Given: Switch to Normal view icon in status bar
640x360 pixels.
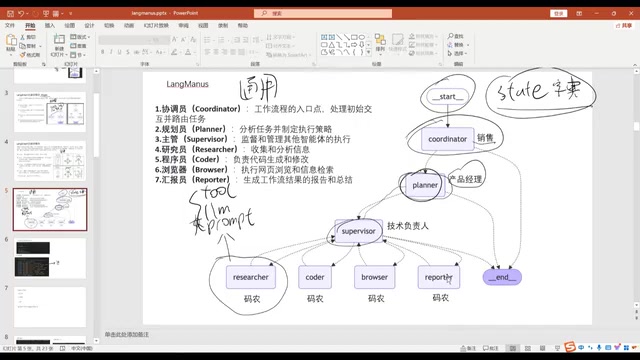Looking at the screenshot, I should click(513, 348).
